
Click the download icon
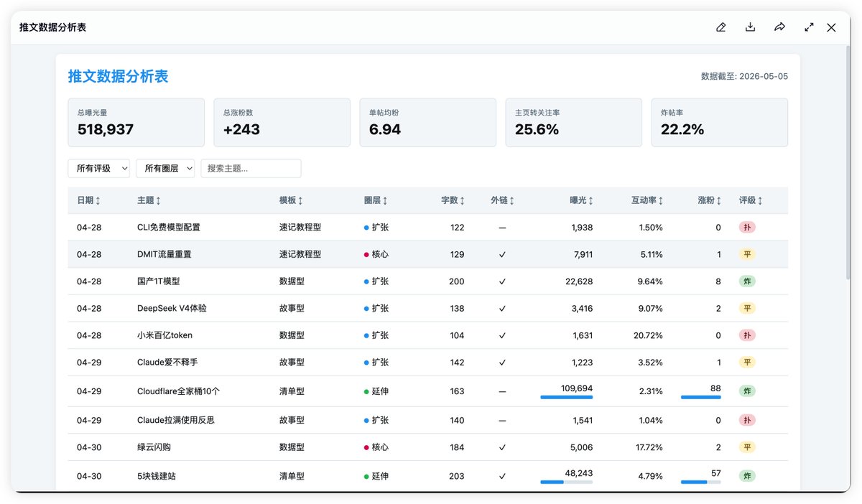(x=750, y=27)
